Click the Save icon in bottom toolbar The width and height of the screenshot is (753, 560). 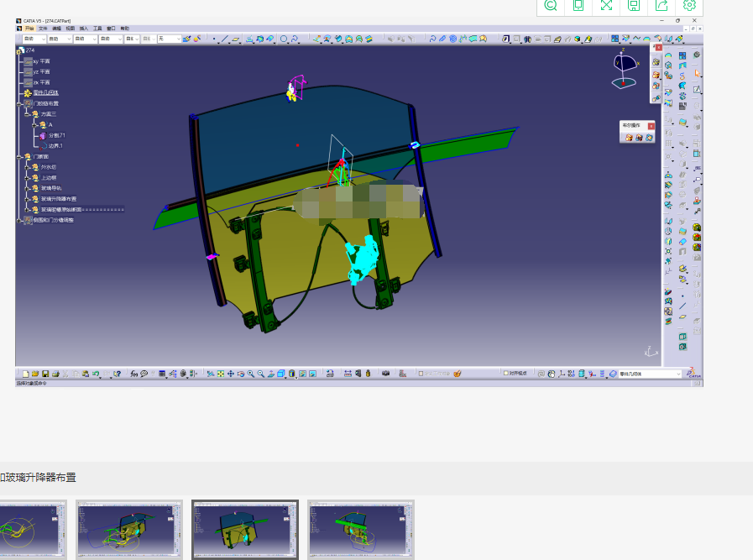(45, 374)
